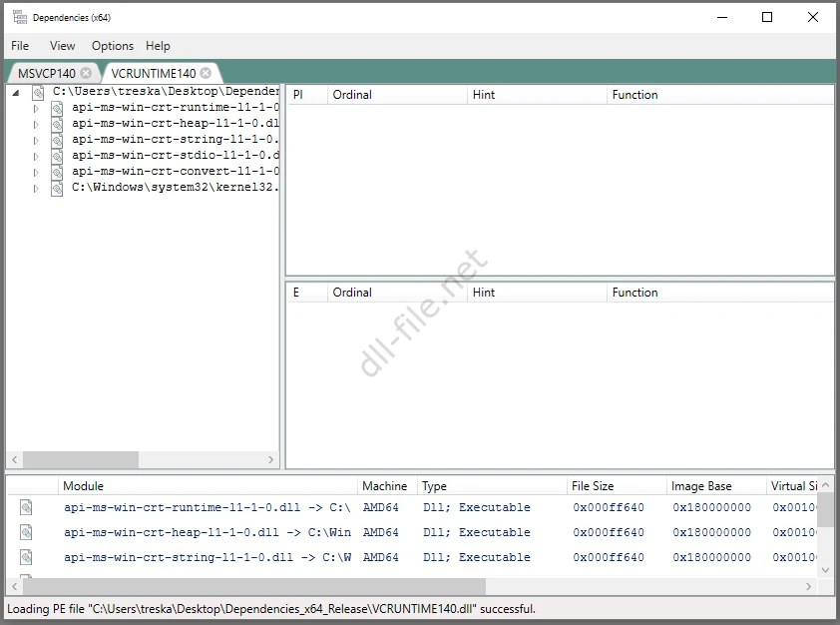
Task: Select api-ms-win-crt-stdio-l1-1-0 in the tree
Action: (176, 156)
